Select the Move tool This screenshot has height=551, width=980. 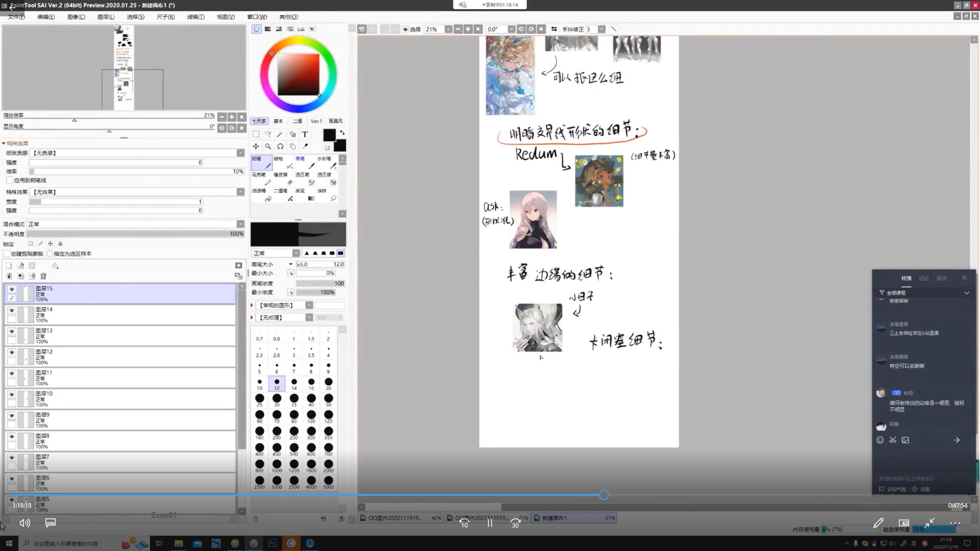coord(256,146)
